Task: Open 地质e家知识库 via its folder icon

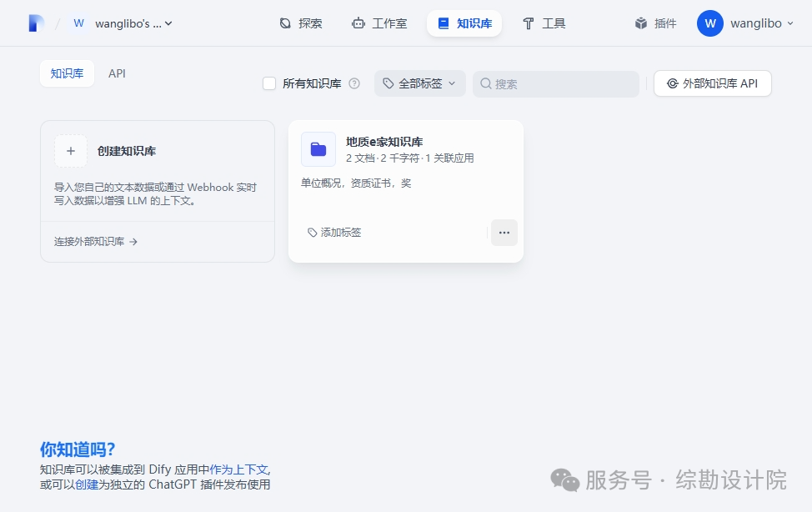Action: pyautogui.click(x=318, y=148)
